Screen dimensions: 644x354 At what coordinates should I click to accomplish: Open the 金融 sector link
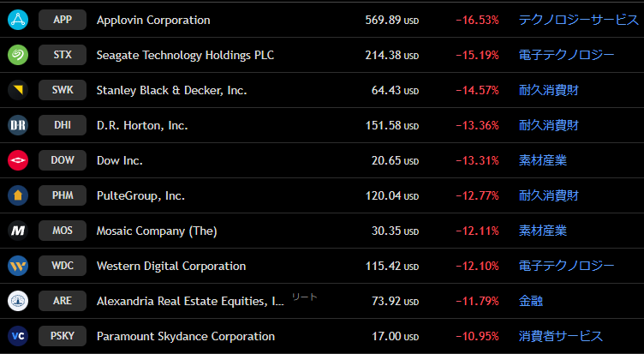[x=531, y=301]
